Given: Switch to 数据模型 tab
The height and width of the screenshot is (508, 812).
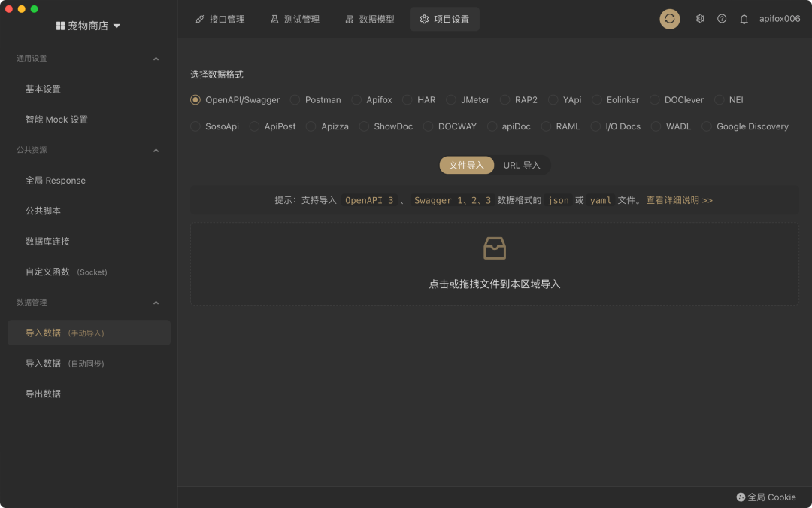Looking at the screenshot, I should (370, 19).
